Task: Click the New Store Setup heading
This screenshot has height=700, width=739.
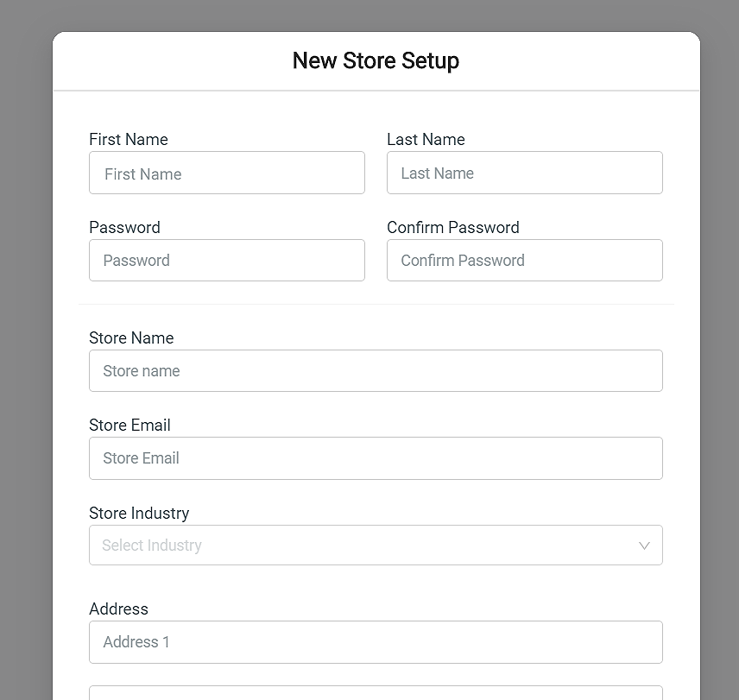Action: (376, 60)
